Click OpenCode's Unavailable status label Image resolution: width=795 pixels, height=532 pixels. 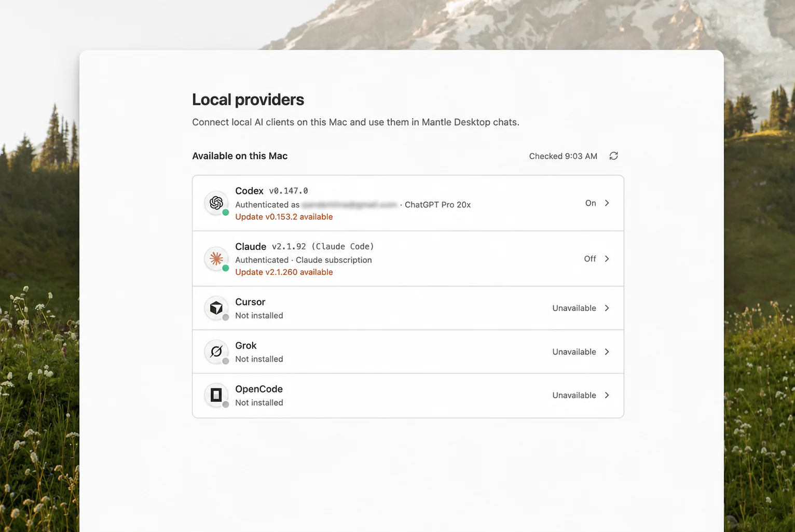(x=574, y=395)
